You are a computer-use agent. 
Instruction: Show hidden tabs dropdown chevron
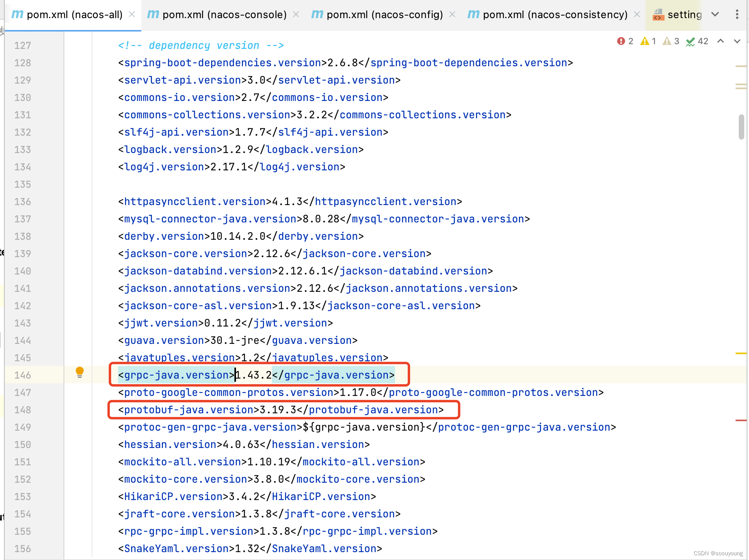pos(715,15)
